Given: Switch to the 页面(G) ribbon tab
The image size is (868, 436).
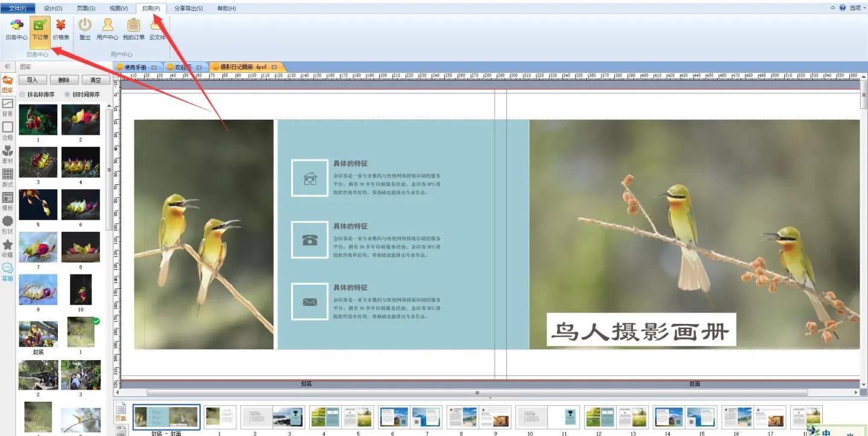Looking at the screenshot, I should (86, 8).
